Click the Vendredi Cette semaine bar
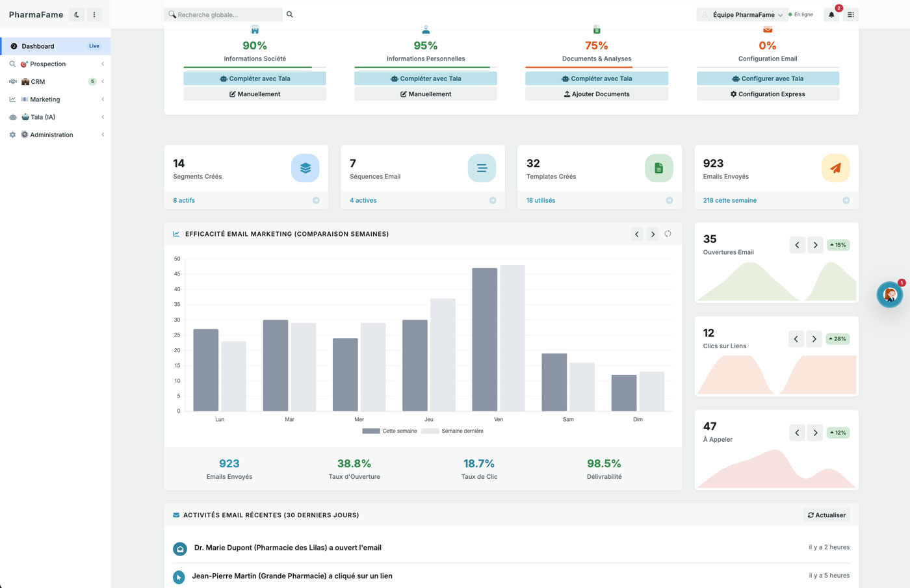Viewport: 910px width, 588px height. [x=484, y=339]
